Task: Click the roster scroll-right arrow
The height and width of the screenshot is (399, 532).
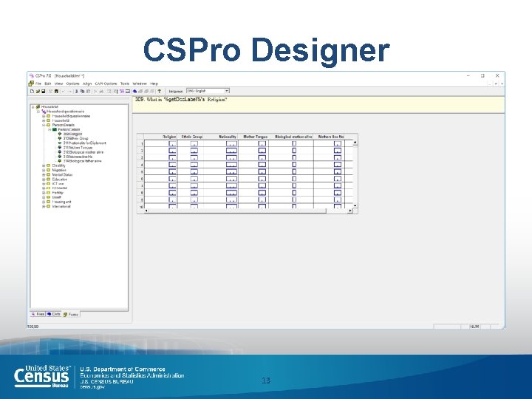Action: [350, 211]
